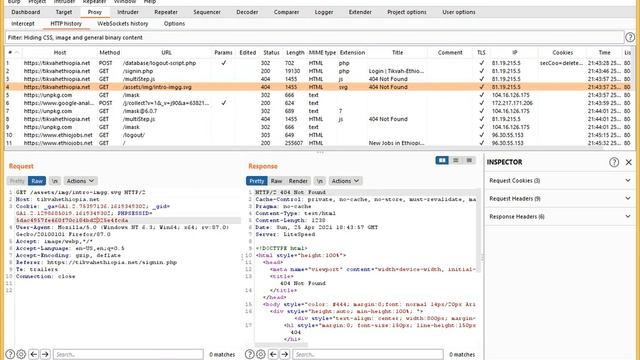Viewport: 640px width, 360px height.
Task: Open the Comparer tab
Action: [286, 12]
